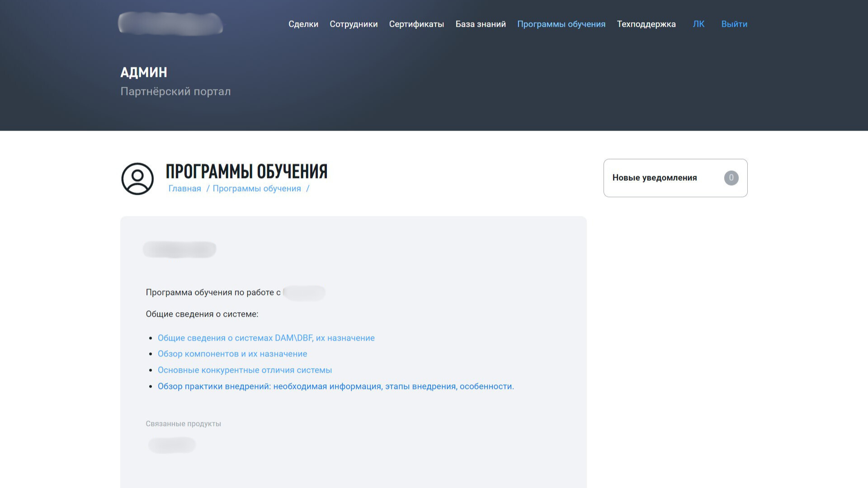
Task: Open Техподдержка from the navigation bar
Action: pos(646,24)
